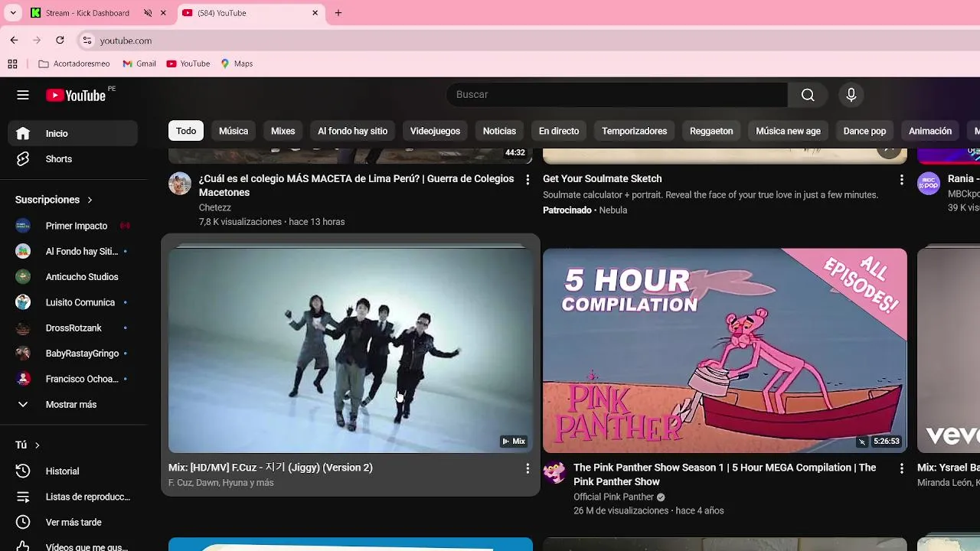Select Música new age chip
980x551 pixels.
(788, 131)
